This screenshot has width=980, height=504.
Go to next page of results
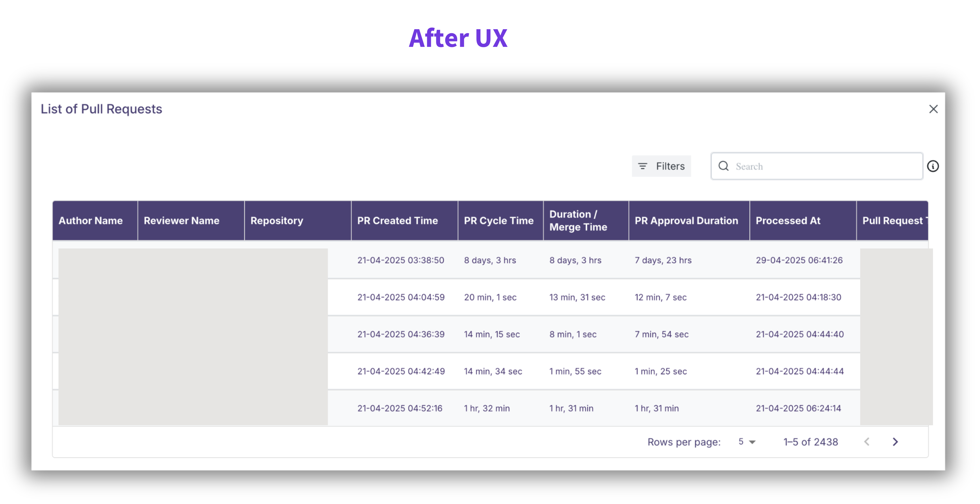[895, 442]
